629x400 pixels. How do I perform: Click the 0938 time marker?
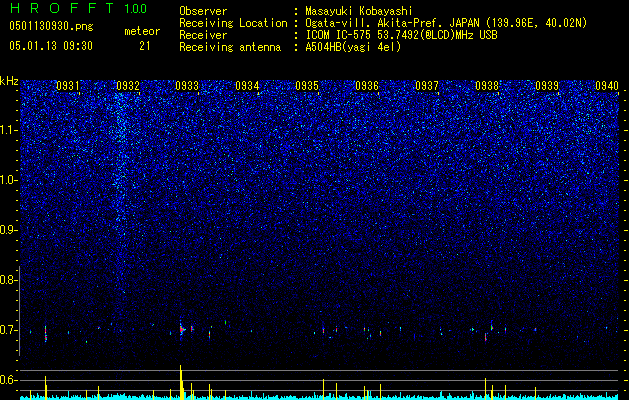click(487, 86)
